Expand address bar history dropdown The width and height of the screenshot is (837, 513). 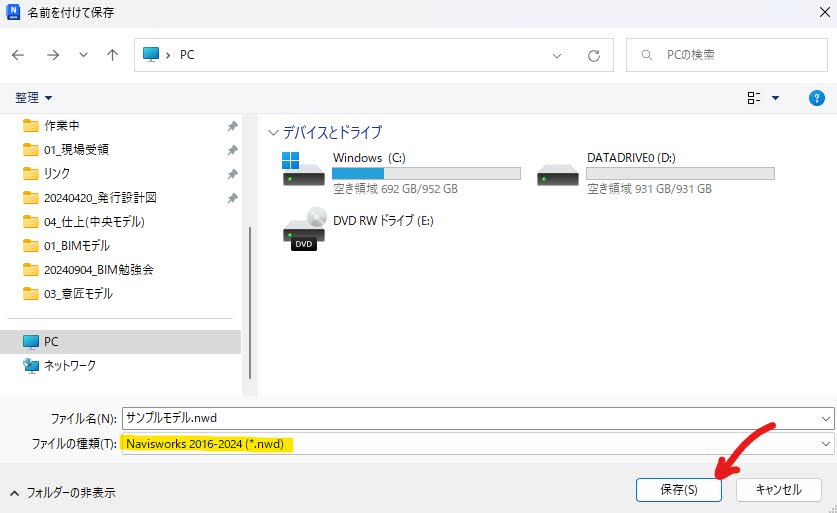pos(557,56)
